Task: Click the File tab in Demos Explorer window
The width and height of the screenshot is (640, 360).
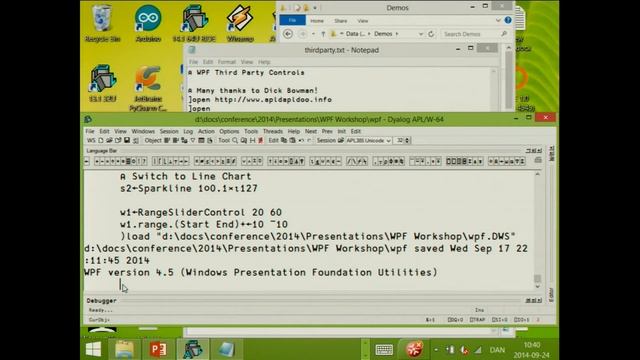Action: [x=292, y=20]
